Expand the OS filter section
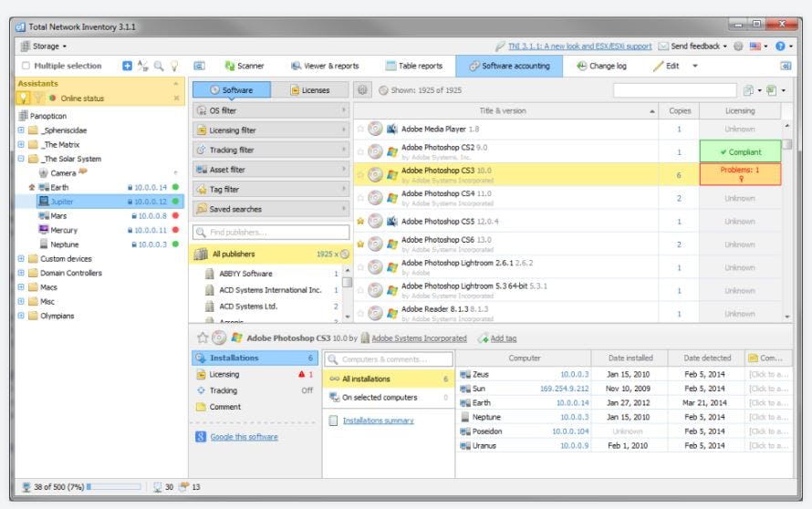The image size is (812, 509). click(271, 110)
